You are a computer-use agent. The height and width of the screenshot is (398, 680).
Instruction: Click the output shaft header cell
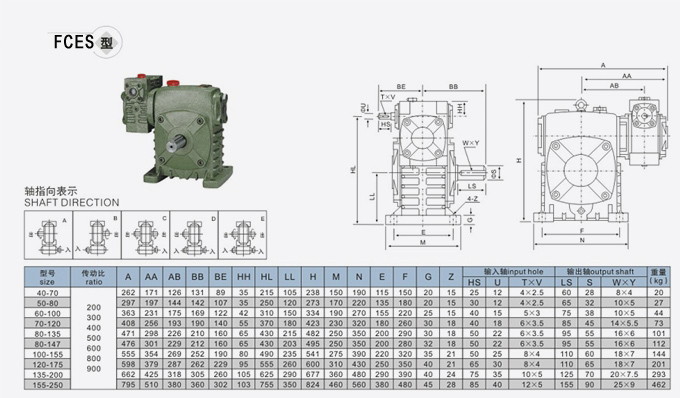pyautogui.click(x=601, y=272)
